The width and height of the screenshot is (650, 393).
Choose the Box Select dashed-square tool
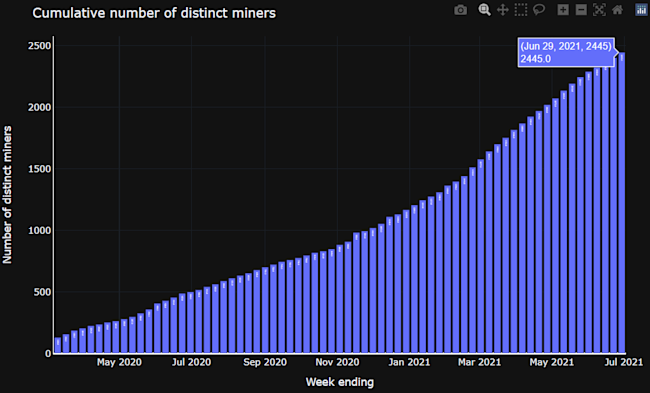pos(521,10)
